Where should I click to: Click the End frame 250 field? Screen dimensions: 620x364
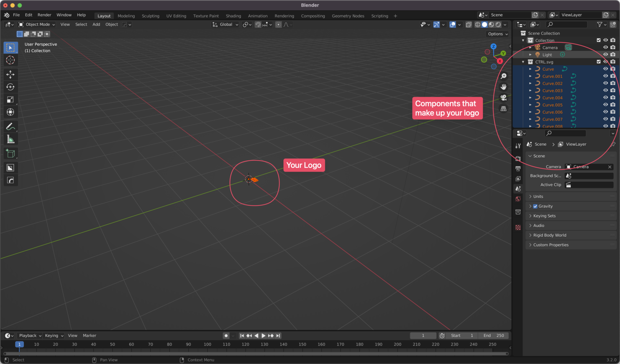[494, 336]
